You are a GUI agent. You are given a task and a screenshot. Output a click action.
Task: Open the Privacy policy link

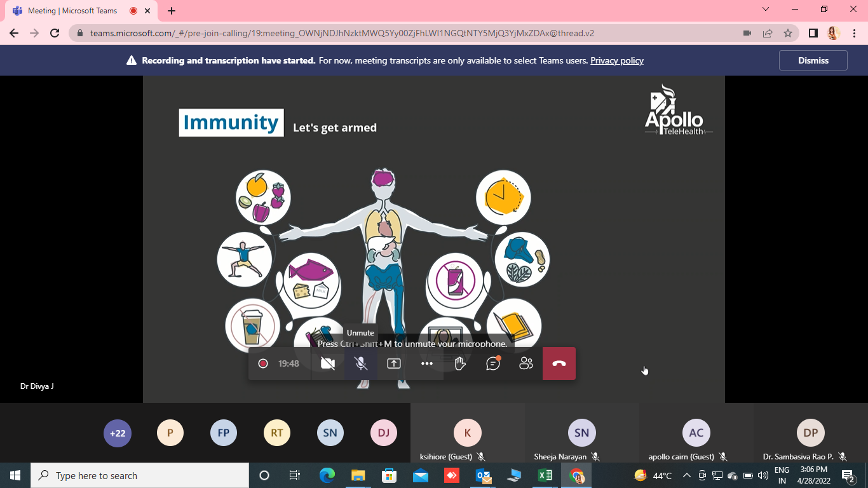click(x=617, y=60)
